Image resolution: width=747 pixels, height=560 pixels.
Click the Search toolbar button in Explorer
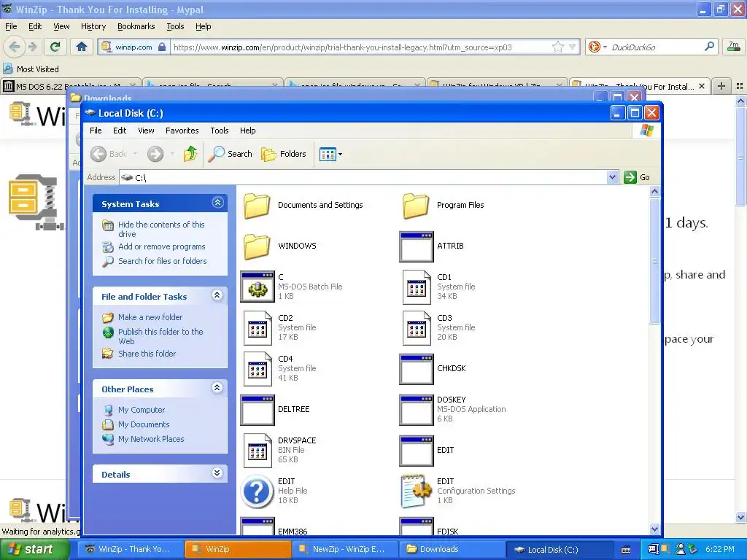point(231,154)
